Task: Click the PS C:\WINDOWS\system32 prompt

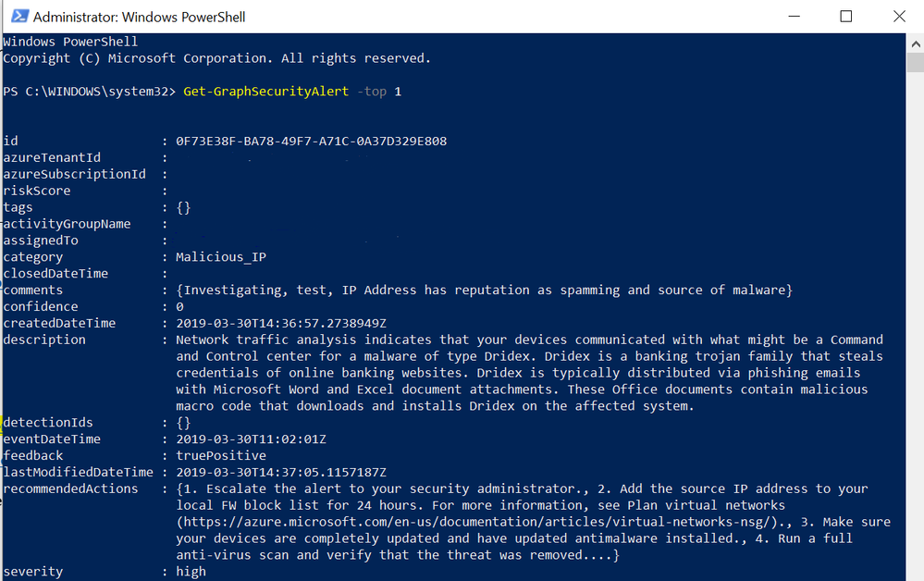Action: coord(90,92)
